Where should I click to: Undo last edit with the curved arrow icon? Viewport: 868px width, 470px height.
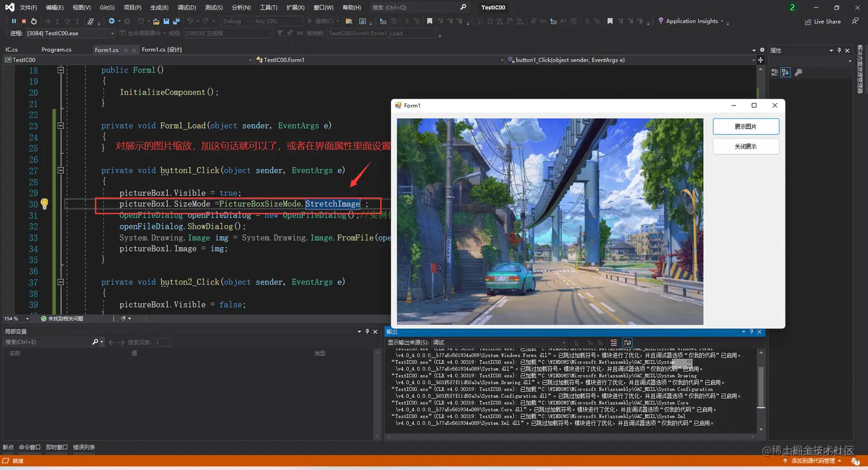click(x=189, y=21)
